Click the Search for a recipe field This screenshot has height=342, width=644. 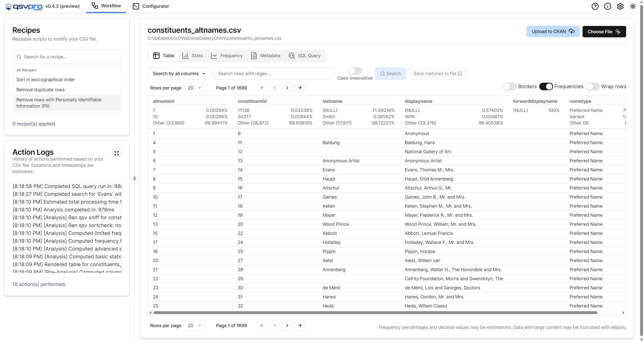coord(67,57)
